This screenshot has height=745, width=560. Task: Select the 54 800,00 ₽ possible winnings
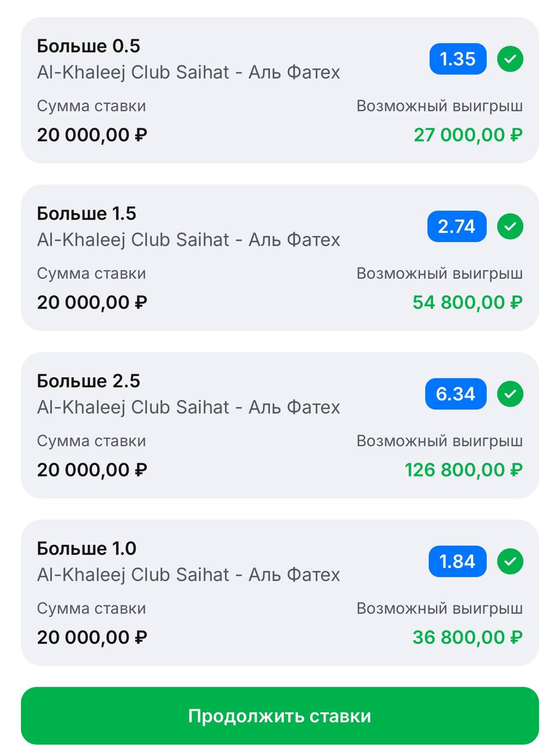pyautogui.click(x=467, y=303)
